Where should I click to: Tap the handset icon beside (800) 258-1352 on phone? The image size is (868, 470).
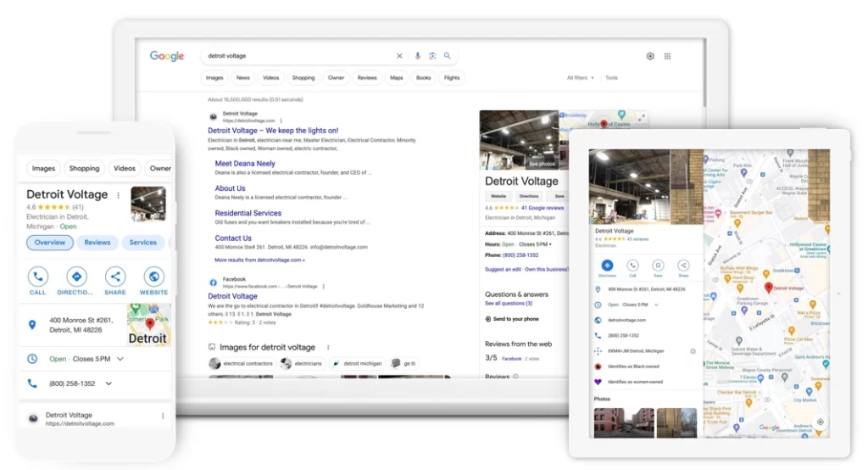click(x=32, y=383)
